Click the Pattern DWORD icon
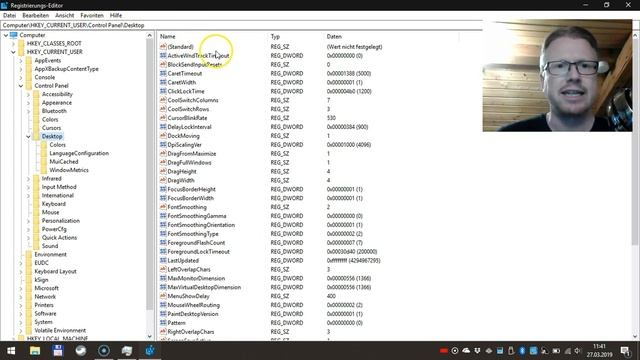640x360 pixels. [163, 323]
